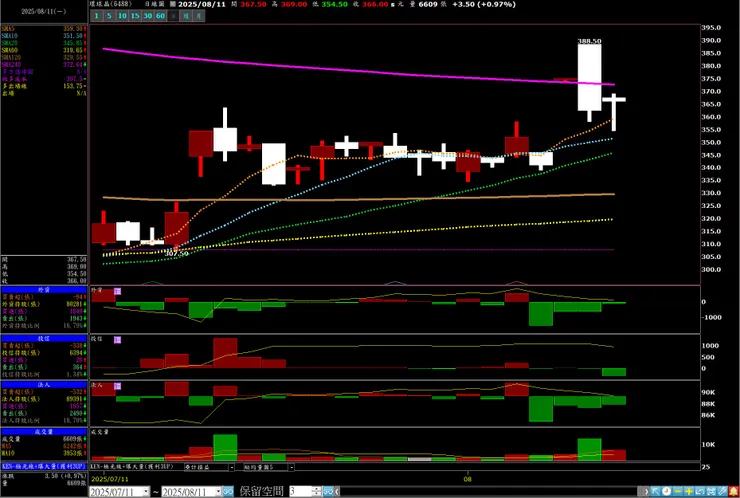Select the 30-minute timeframe button

coord(148,16)
